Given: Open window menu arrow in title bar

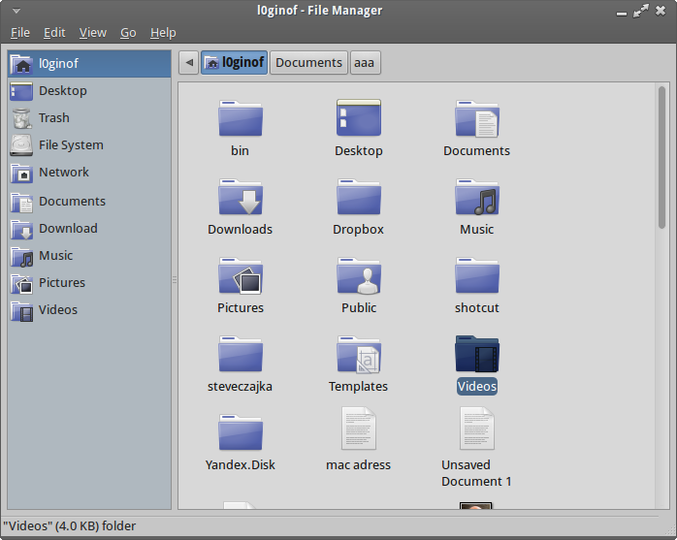Looking at the screenshot, I should [x=16, y=11].
